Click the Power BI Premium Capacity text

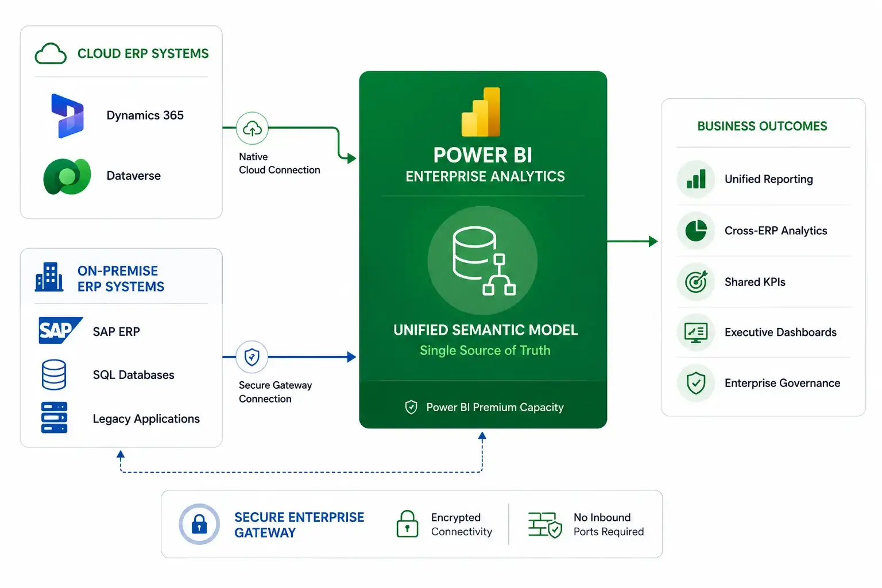(495, 407)
